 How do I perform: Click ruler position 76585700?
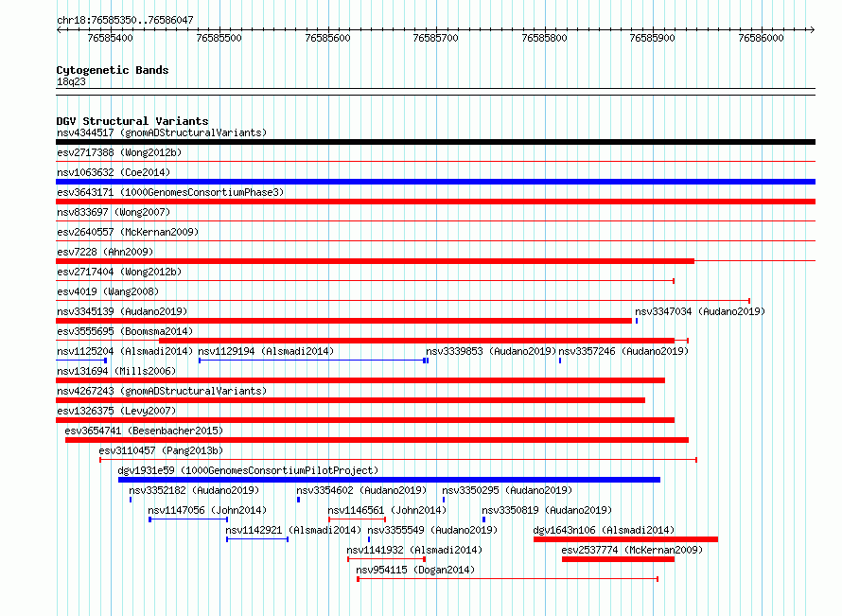tap(435, 38)
